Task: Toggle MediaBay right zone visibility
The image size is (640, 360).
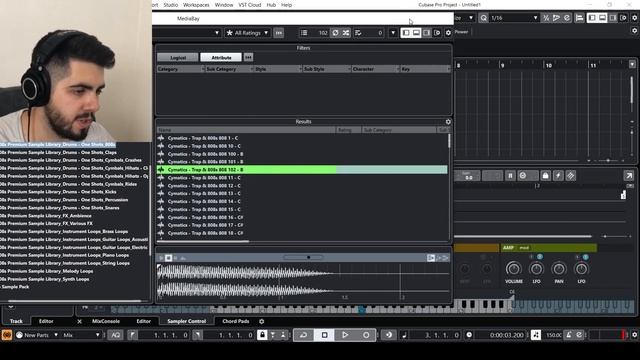Action: [x=427, y=33]
